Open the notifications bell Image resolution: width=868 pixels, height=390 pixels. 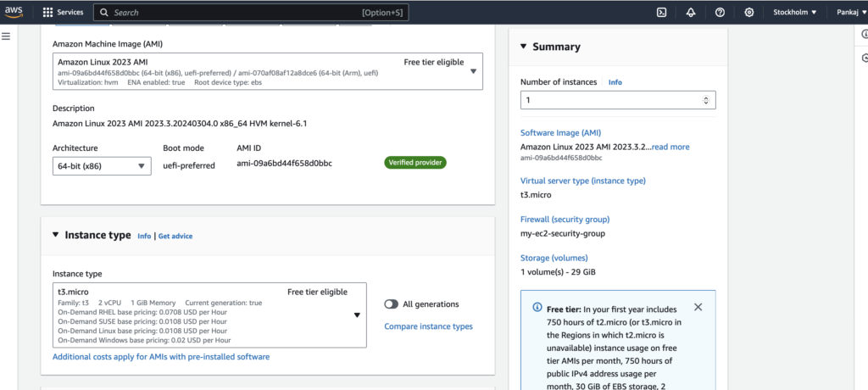[x=690, y=12]
